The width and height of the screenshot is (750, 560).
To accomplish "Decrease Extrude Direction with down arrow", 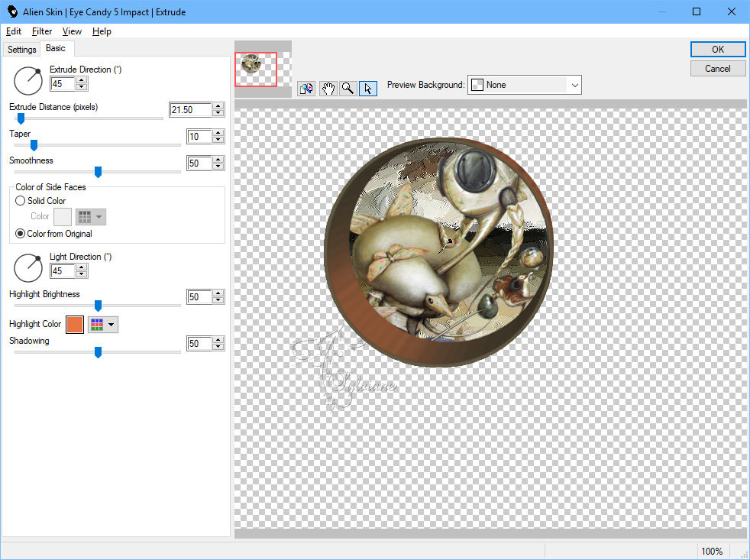I will 82,88.
